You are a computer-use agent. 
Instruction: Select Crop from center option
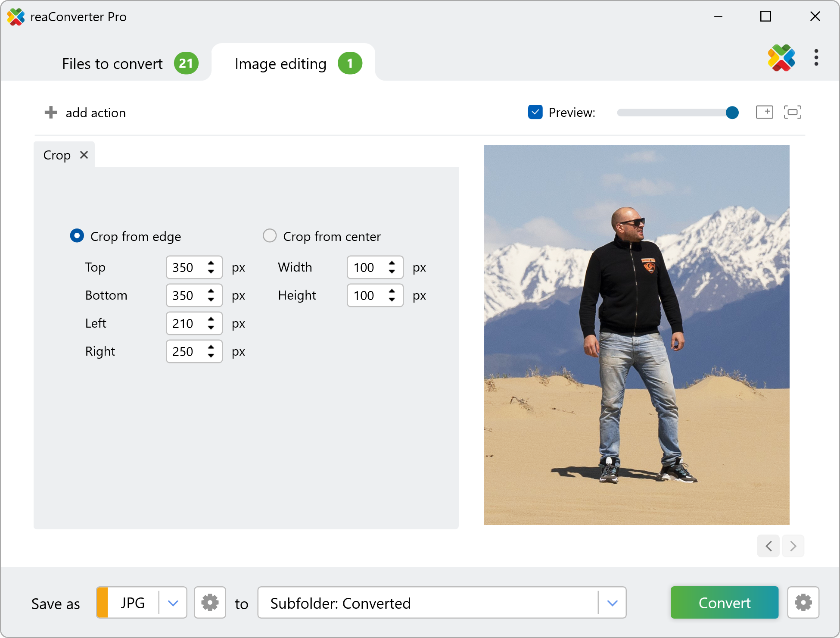[x=270, y=236]
